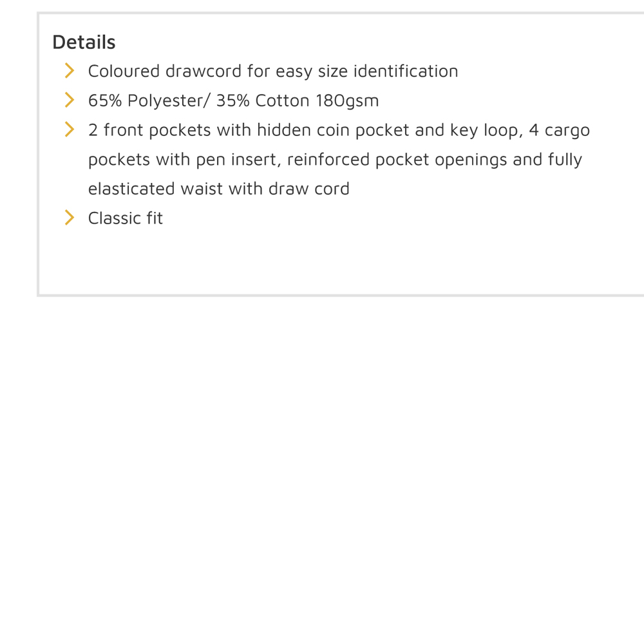Click the word Polyester/
Viewport: 644px width, 644px height.
click(x=169, y=101)
